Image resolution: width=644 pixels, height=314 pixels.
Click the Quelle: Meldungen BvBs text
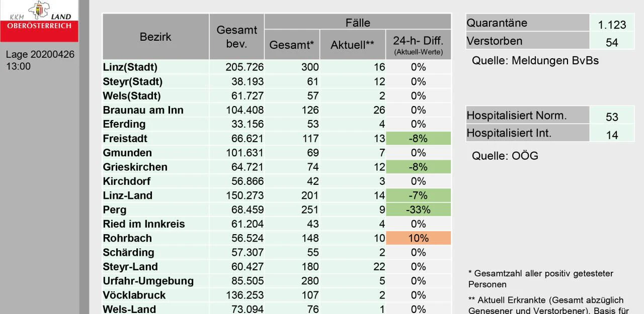(x=535, y=61)
